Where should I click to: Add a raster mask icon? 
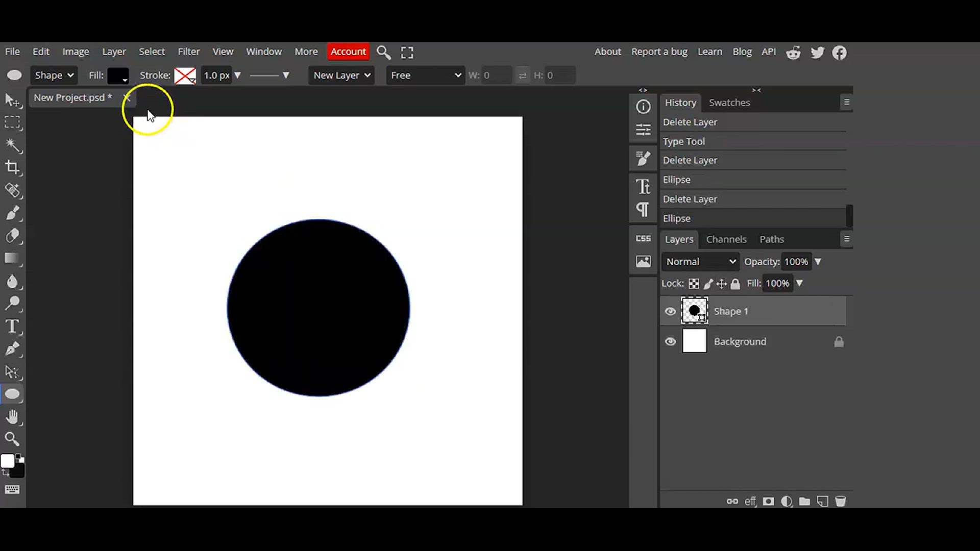click(769, 502)
